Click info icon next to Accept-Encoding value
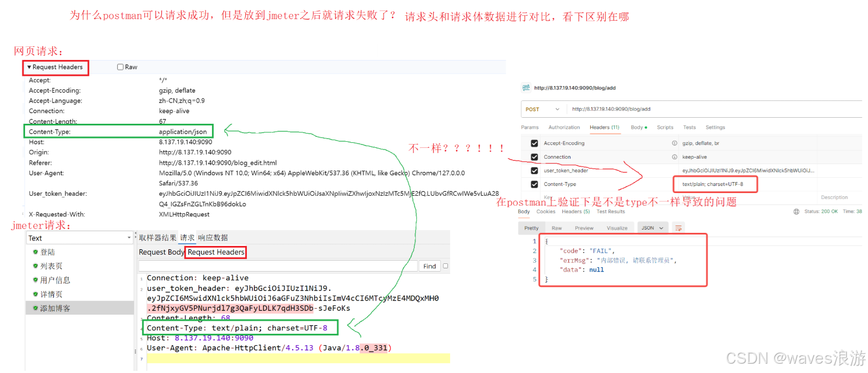868x373 pixels. pyautogui.click(x=675, y=143)
